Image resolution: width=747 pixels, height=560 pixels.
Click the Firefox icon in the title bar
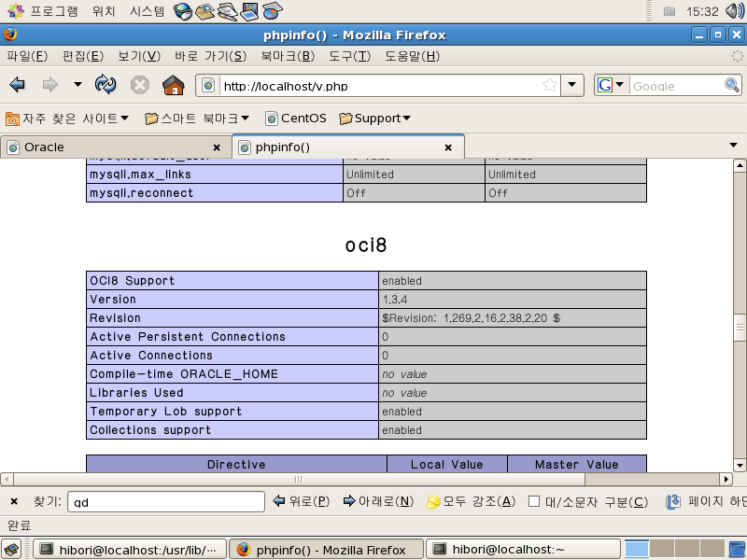[10, 35]
